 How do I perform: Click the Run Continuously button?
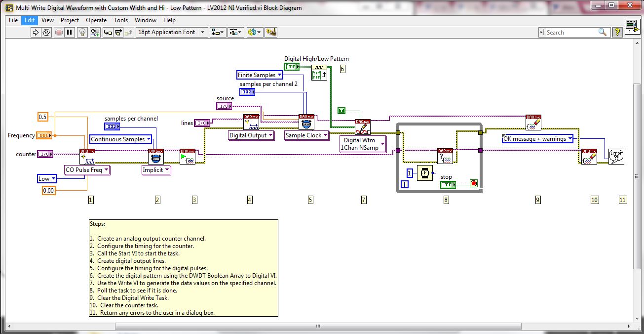(46, 32)
